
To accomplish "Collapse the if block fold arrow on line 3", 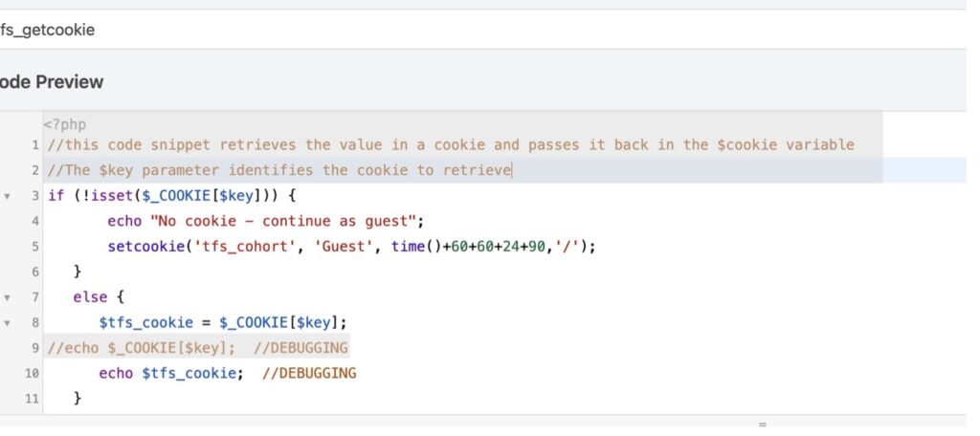I will (x=8, y=196).
